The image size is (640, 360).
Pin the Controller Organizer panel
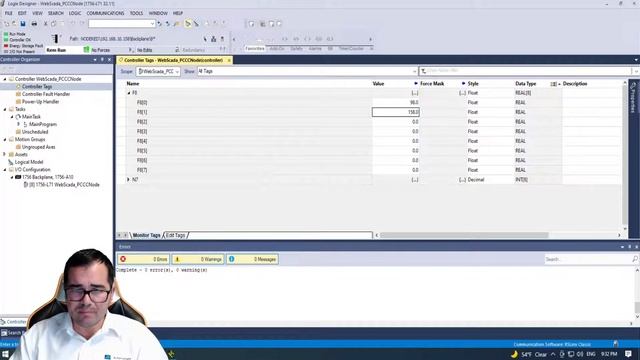pyautogui.click(x=102, y=60)
